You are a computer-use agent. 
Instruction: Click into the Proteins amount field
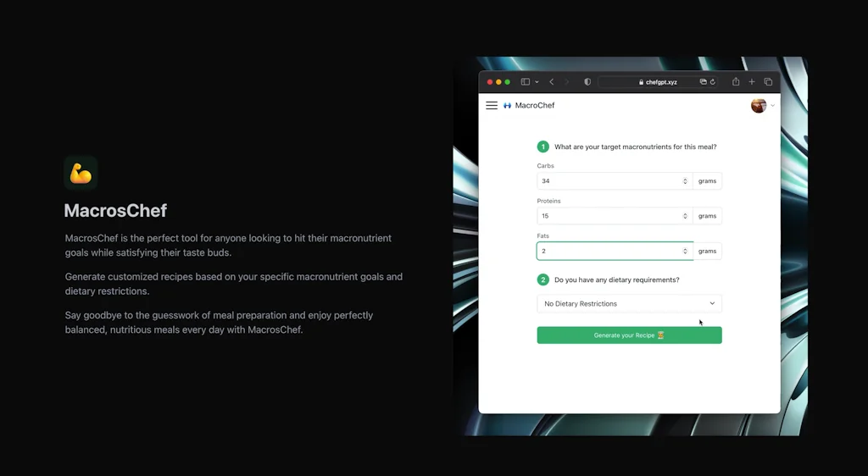[615, 216]
